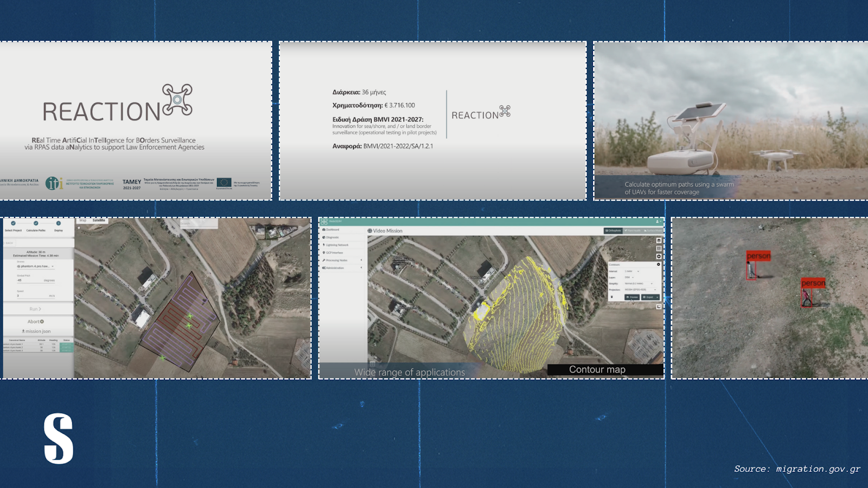Open the user account icon in WebODM header
The width and height of the screenshot is (868, 488).
(658, 221)
